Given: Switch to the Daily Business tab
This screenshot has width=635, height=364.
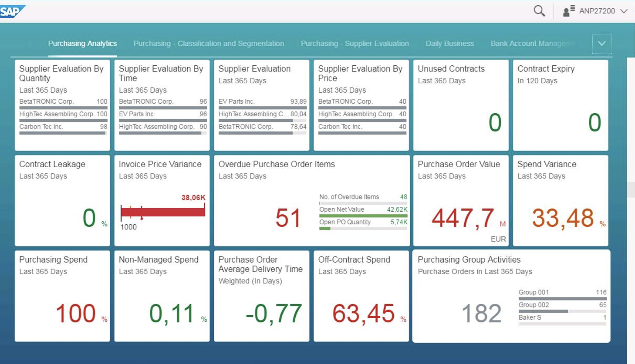Looking at the screenshot, I should pyautogui.click(x=449, y=44).
